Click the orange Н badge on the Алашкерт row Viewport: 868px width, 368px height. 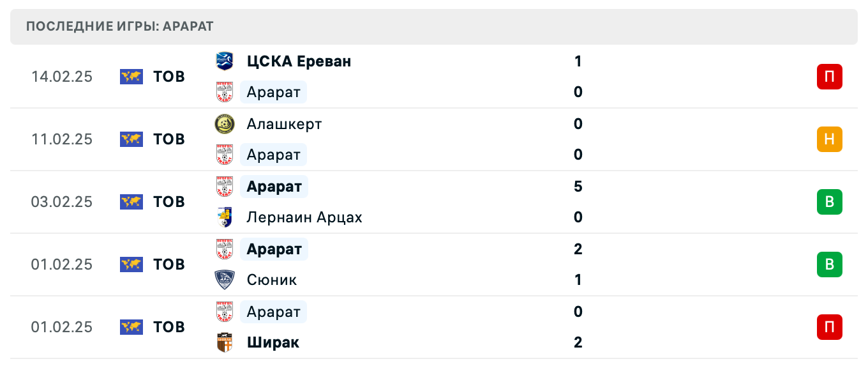[x=829, y=139]
